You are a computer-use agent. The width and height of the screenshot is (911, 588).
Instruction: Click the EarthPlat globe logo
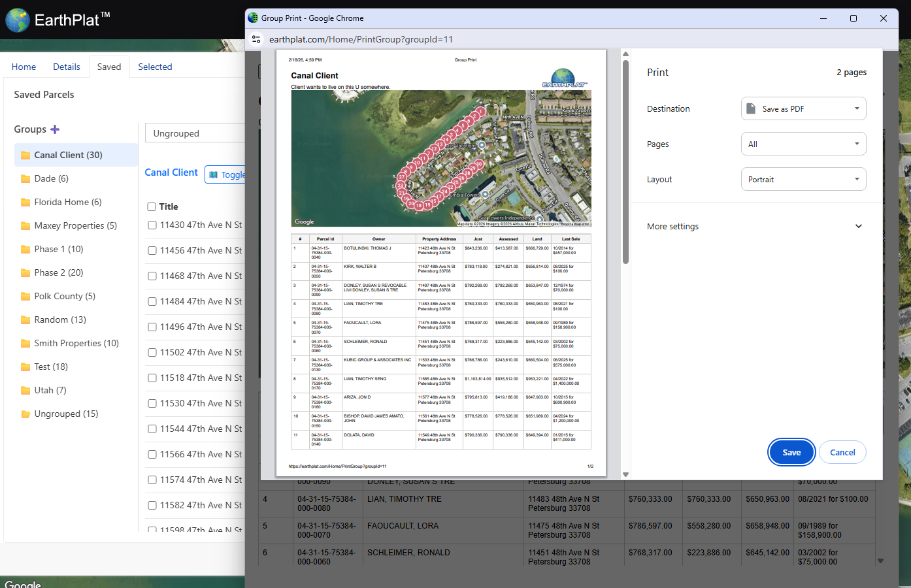point(18,20)
